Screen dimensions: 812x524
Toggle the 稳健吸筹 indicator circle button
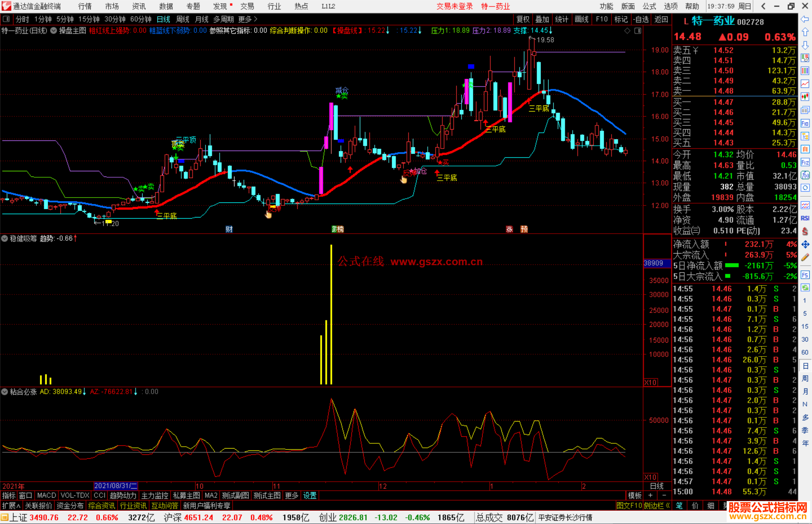pyautogui.click(x=5, y=239)
